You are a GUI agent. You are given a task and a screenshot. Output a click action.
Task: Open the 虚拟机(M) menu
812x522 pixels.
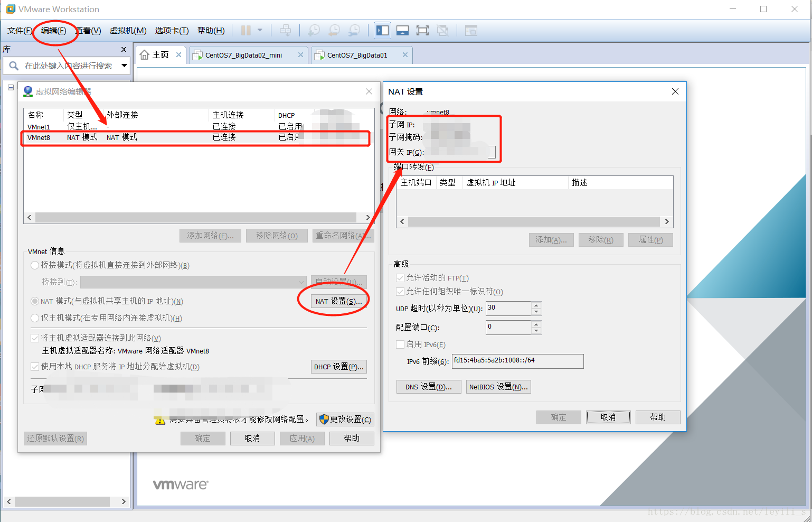click(128, 31)
